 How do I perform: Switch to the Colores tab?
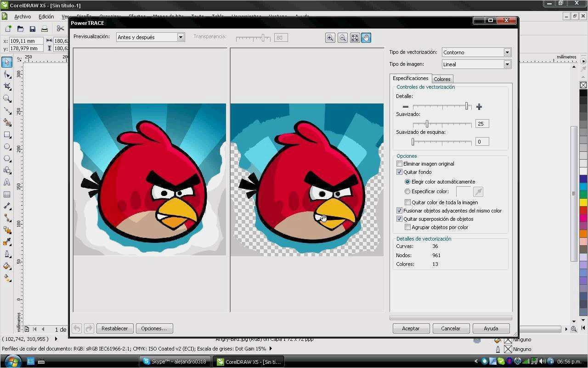[442, 79]
